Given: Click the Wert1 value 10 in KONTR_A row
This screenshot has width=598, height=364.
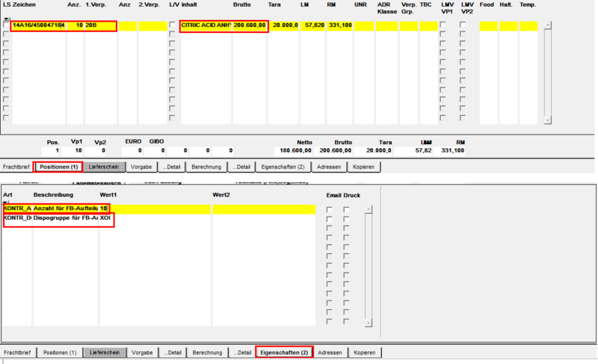Looking at the screenshot, I should coord(155,209).
